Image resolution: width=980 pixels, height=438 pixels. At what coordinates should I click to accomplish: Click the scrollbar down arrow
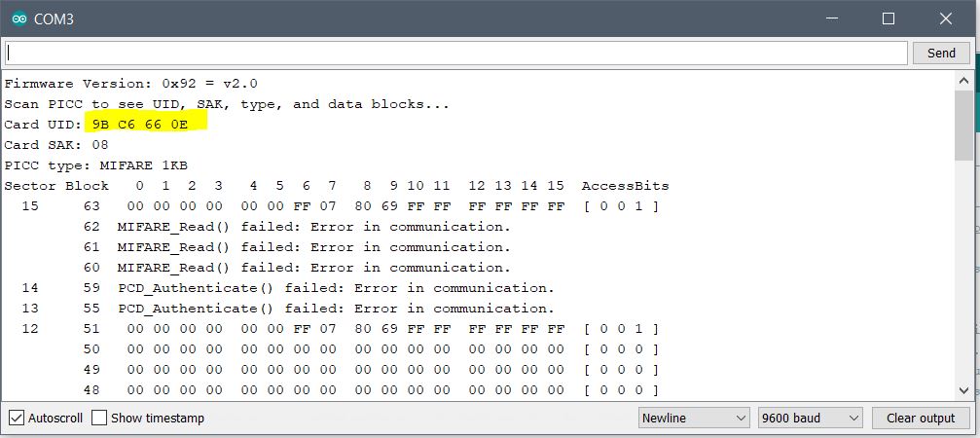click(x=963, y=390)
